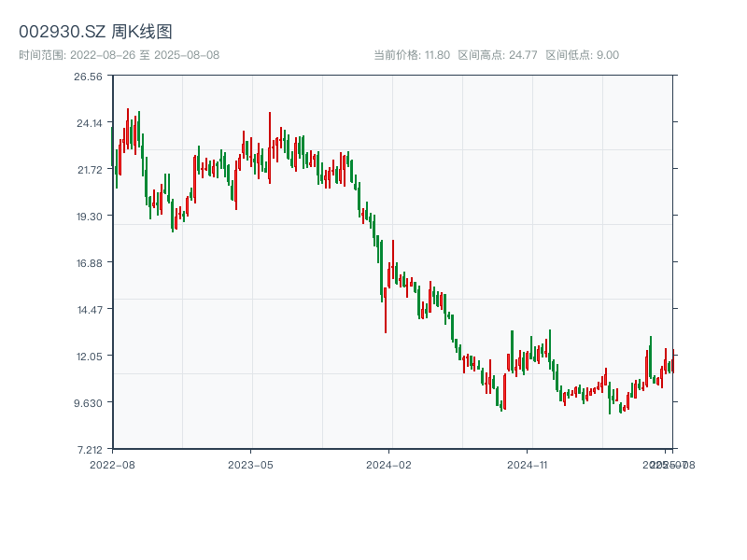This screenshot has width=747, height=560.
Task: Click the 2022-08 x-axis date label
Action: click(x=112, y=464)
